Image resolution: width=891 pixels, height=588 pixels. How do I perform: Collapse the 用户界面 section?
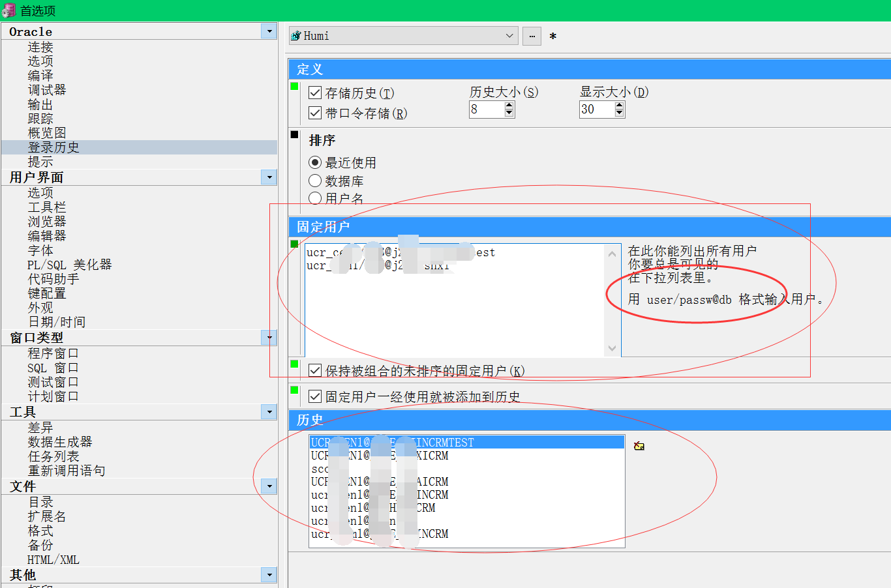pos(269,177)
